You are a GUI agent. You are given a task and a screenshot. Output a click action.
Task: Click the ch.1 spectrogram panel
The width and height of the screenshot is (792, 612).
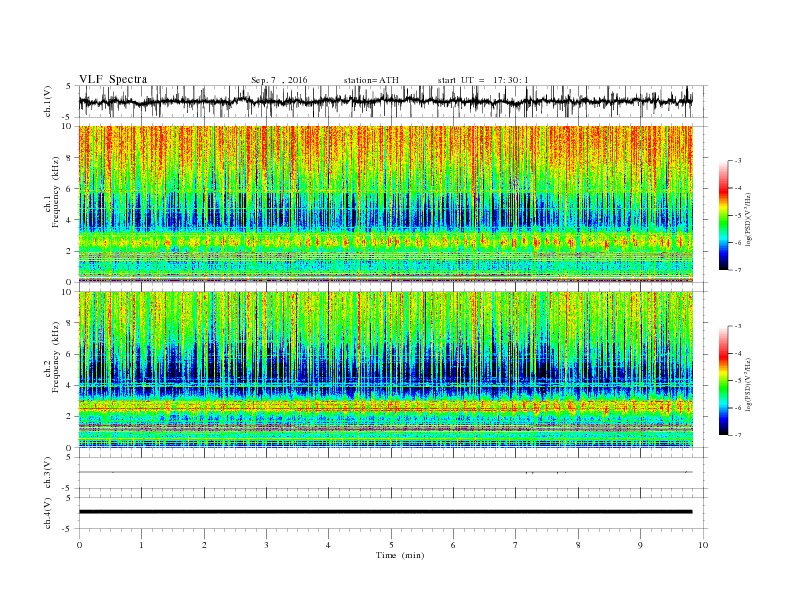[x=386, y=204]
